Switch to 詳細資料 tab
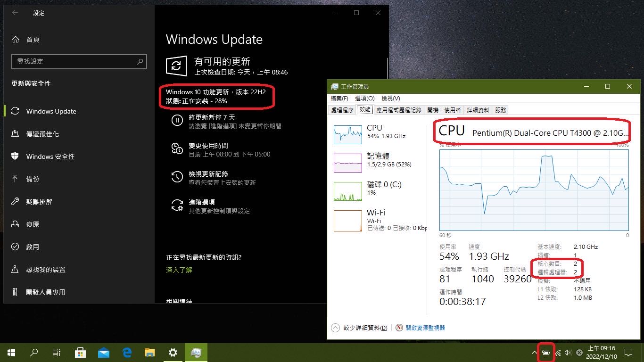 (x=478, y=110)
